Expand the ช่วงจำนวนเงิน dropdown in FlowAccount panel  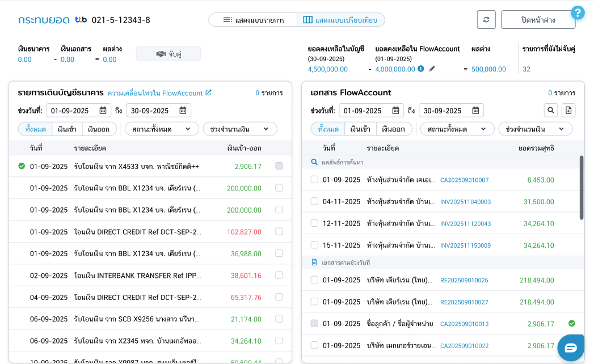click(x=535, y=129)
